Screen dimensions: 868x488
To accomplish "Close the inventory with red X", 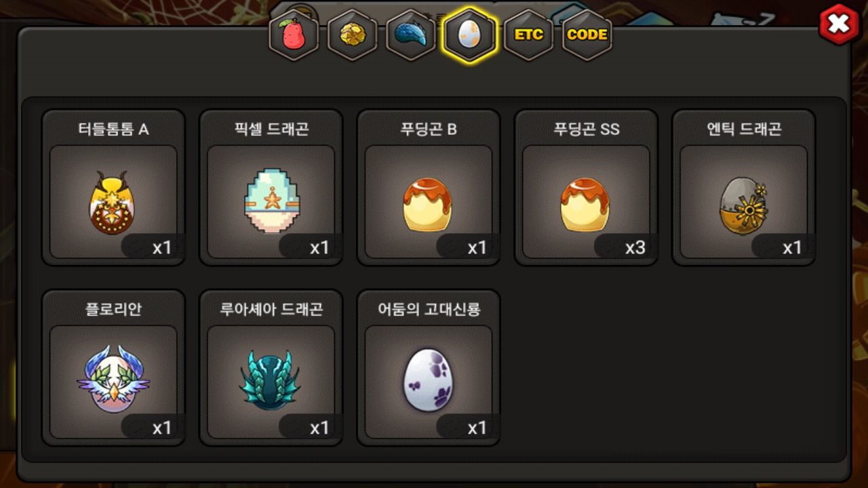I will (x=840, y=24).
